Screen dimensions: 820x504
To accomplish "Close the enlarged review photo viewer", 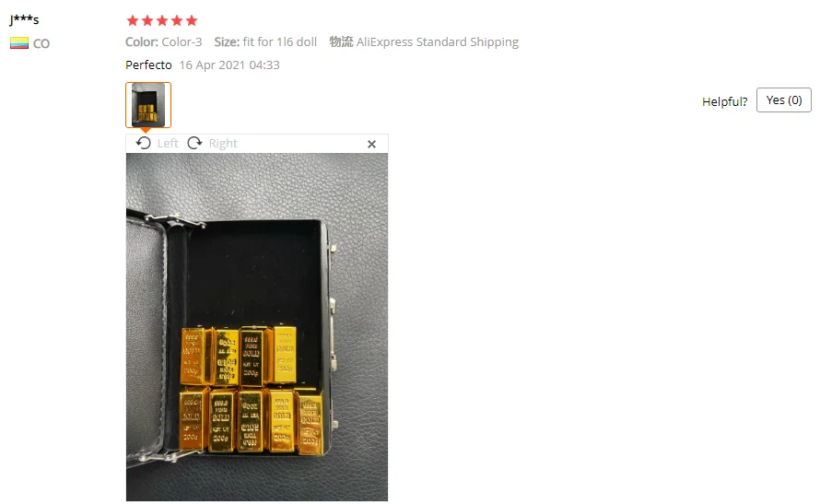I will (x=372, y=144).
